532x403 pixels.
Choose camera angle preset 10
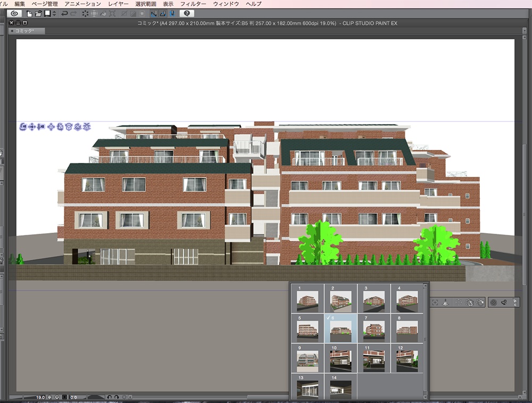pyautogui.click(x=340, y=360)
